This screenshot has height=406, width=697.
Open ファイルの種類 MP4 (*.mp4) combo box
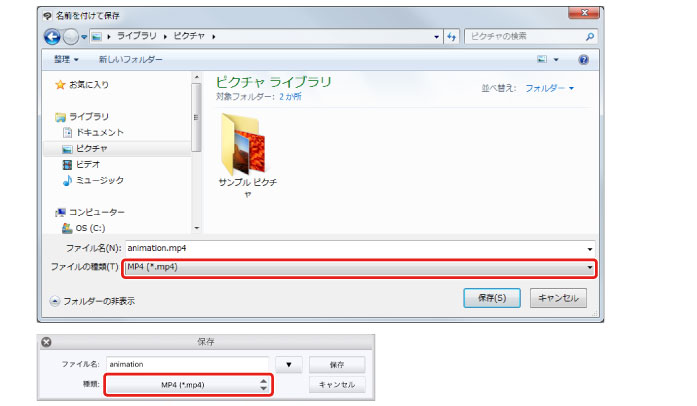point(359,267)
